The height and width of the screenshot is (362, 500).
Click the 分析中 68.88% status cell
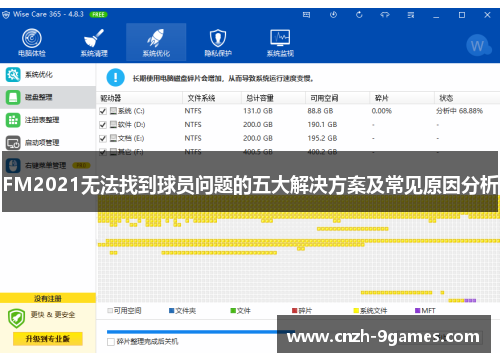tap(459, 111)
